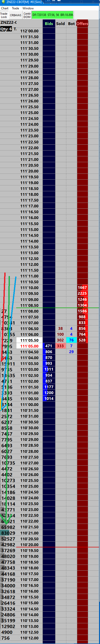This screenshot has height=644, width=100.
Task: Open the Chart menu
Action: coord(5,8)
